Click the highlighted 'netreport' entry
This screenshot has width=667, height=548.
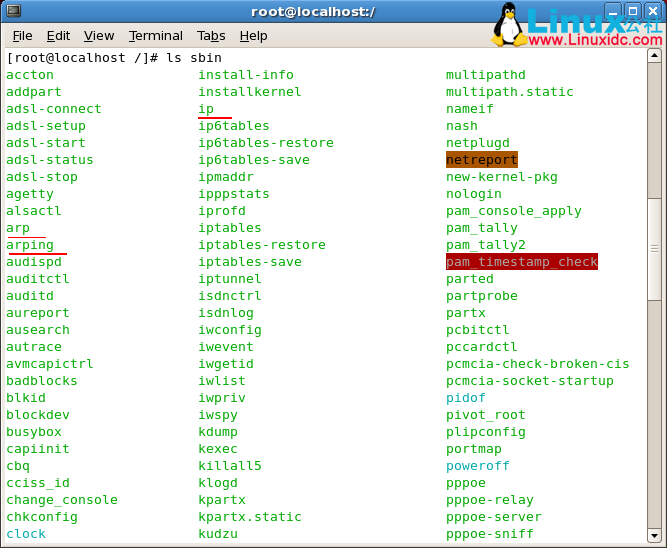point(482,160)
